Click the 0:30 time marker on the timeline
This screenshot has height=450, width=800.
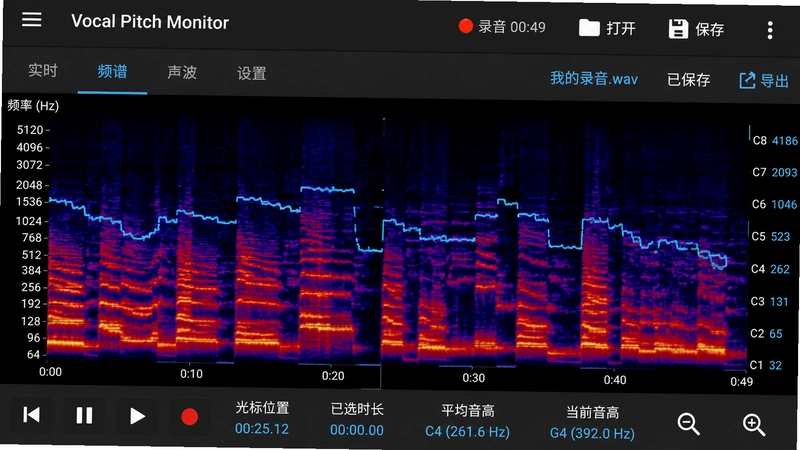(x=473, y=378)
